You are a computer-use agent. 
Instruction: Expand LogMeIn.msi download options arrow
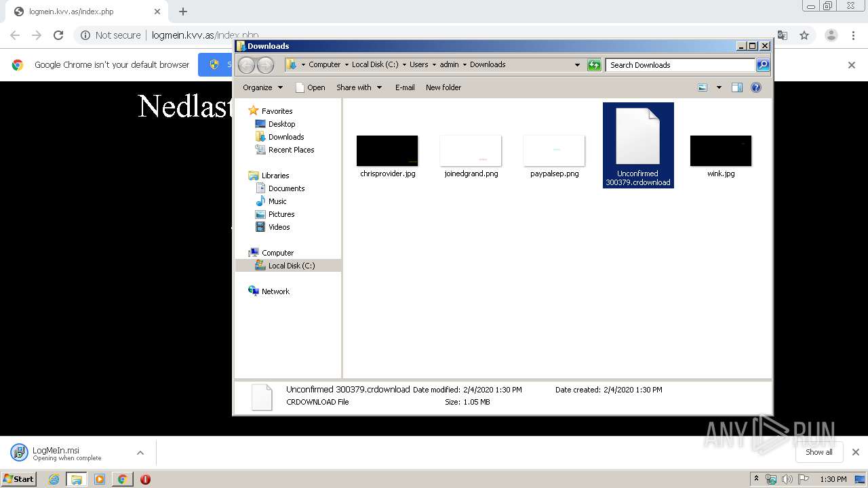140,453
